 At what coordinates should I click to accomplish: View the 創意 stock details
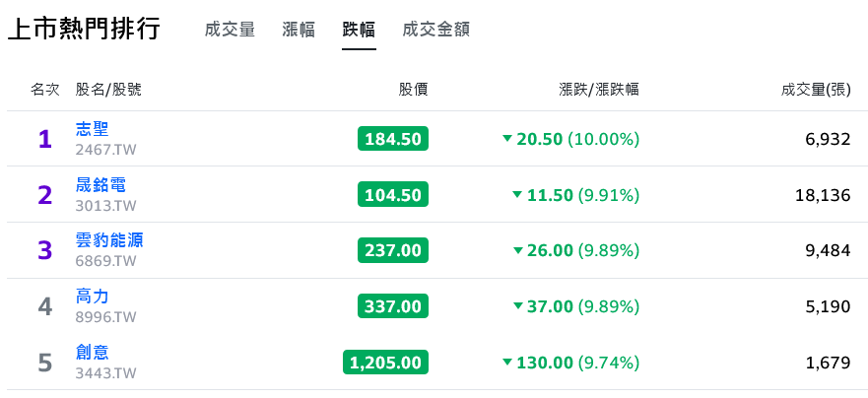click(93, 352)
